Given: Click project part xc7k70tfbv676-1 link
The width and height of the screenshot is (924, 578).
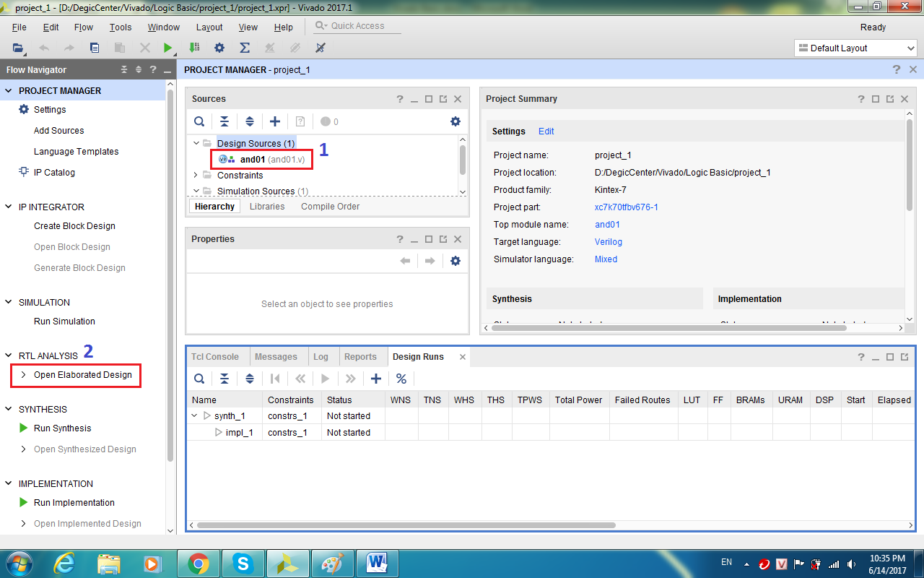Looking at the screenshot, I should click(x=627, y=207).
